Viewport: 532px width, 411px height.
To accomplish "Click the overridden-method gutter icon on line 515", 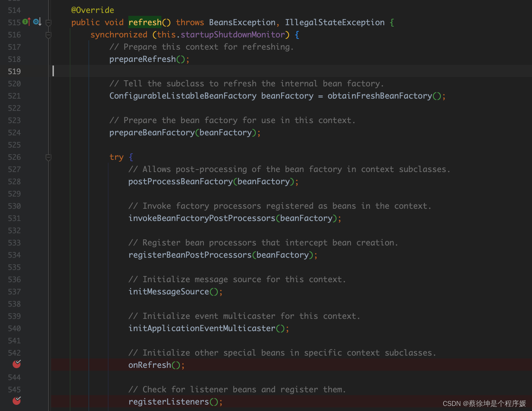I will [37, 22].
